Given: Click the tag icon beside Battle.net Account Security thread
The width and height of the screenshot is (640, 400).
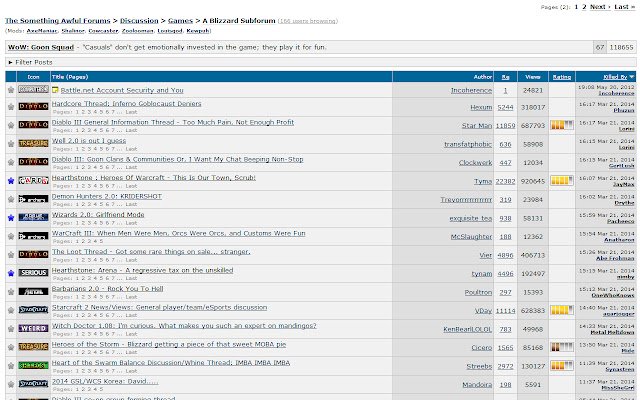Looking at the screenshot, I should [33, 89].
